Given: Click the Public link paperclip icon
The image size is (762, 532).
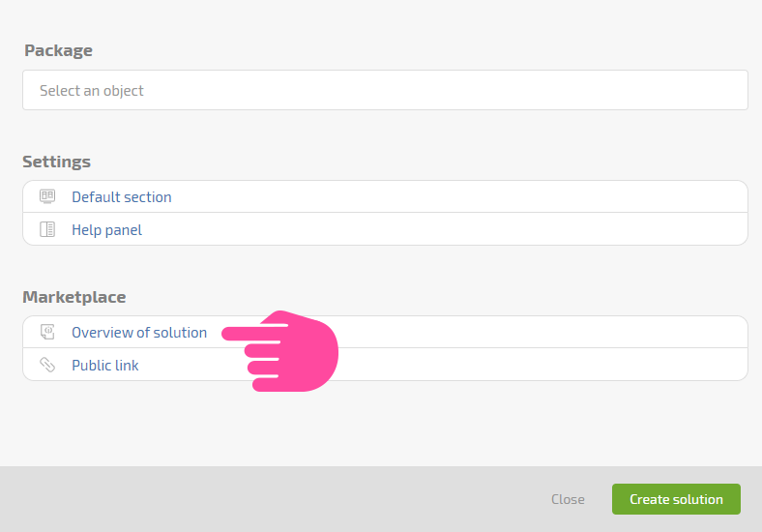Looking at the screenshot, I should point(47,365).
